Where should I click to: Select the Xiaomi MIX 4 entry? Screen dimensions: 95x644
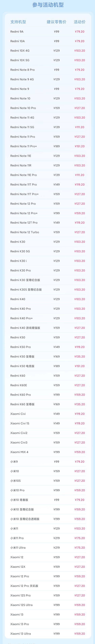point(19,452)
